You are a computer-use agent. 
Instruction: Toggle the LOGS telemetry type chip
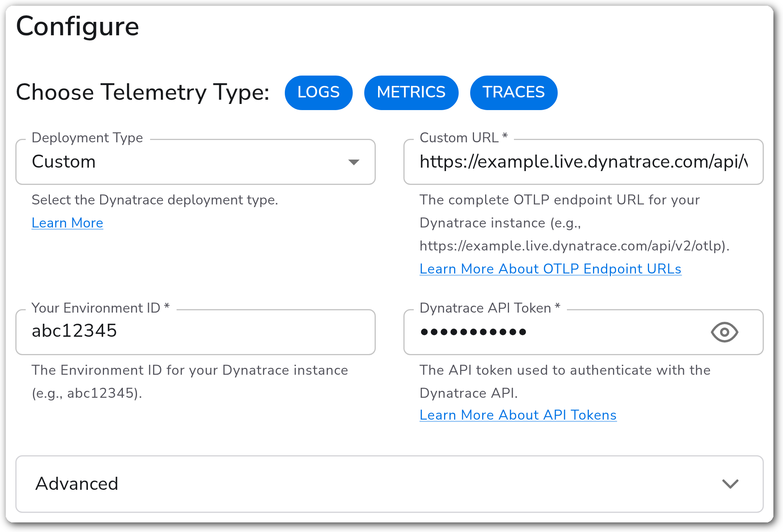[x=319, y=92]
